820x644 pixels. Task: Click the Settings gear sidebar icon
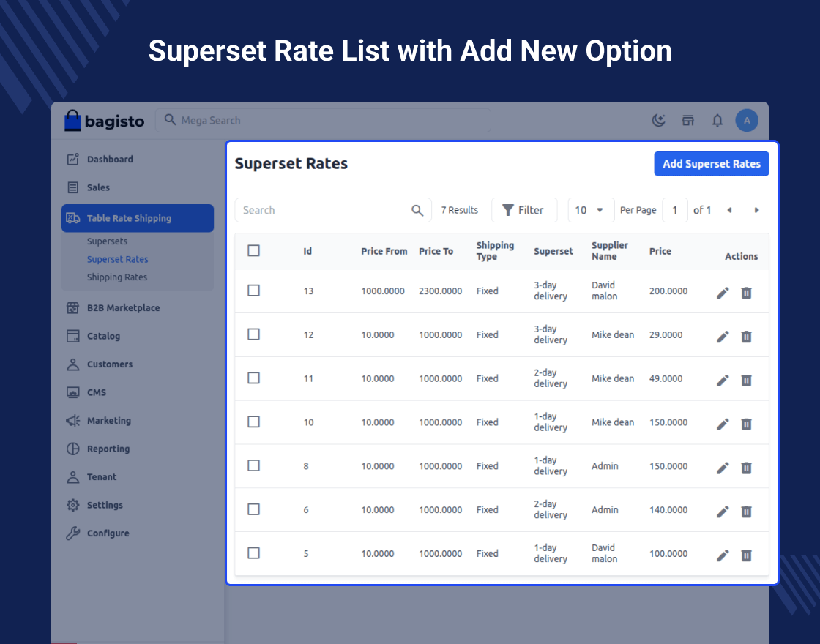pyautogui.click(x=72, y=505)
